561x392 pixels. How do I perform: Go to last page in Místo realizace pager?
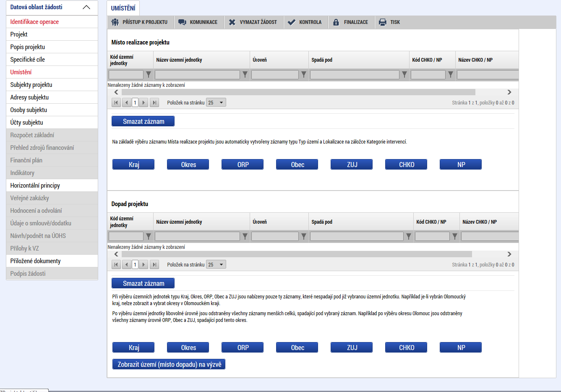tap(154, 102)
